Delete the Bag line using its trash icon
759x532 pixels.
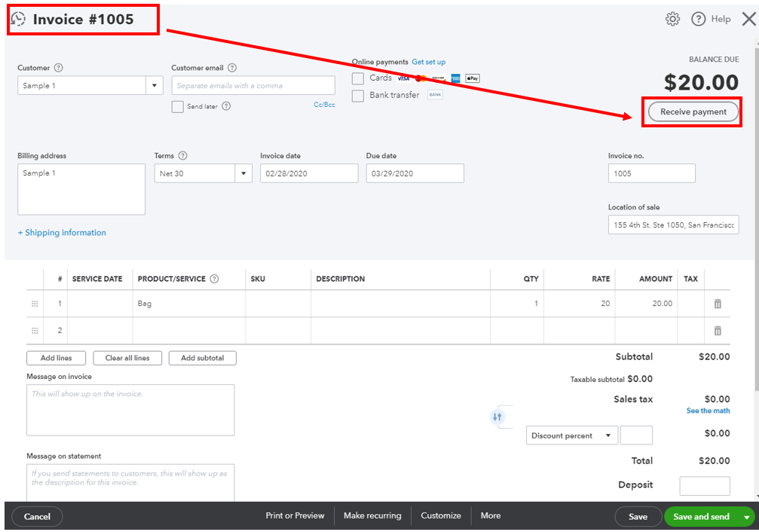(x=717, y=304)
